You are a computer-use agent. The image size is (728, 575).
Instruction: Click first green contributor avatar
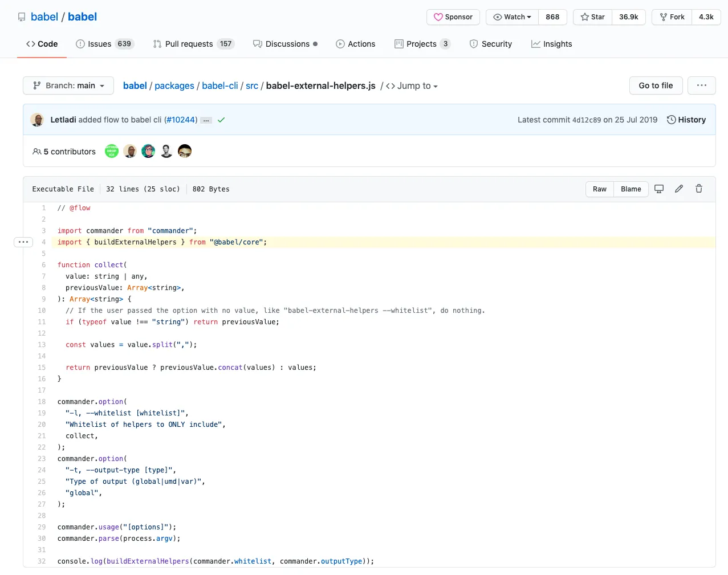tap(112, 151)
